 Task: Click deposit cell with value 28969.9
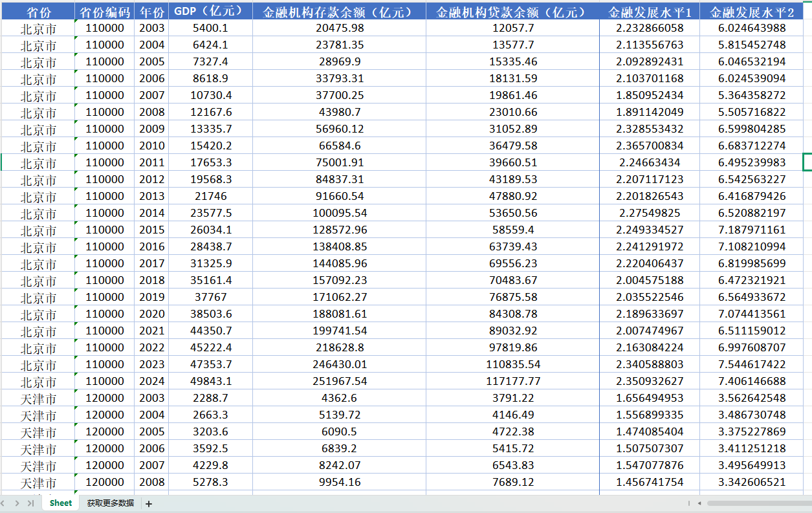point(339,62)
